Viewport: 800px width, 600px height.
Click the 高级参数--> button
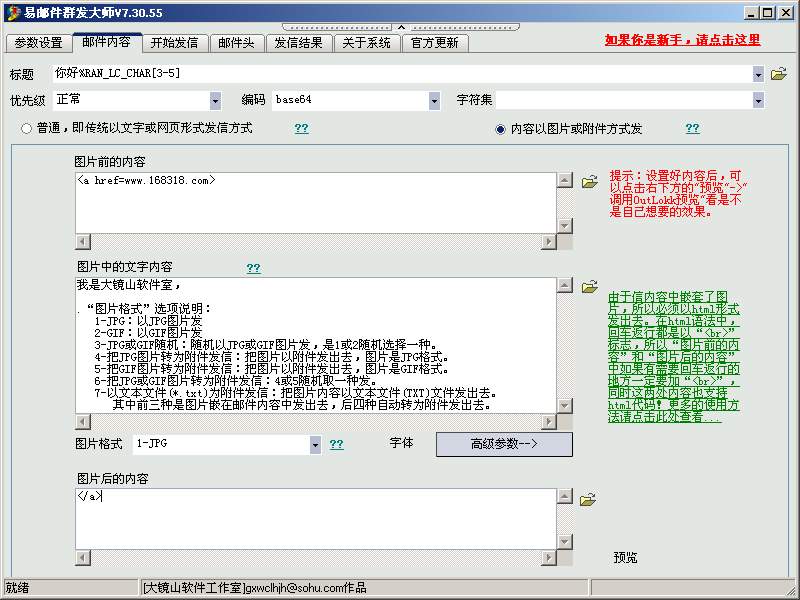[504, 444]
